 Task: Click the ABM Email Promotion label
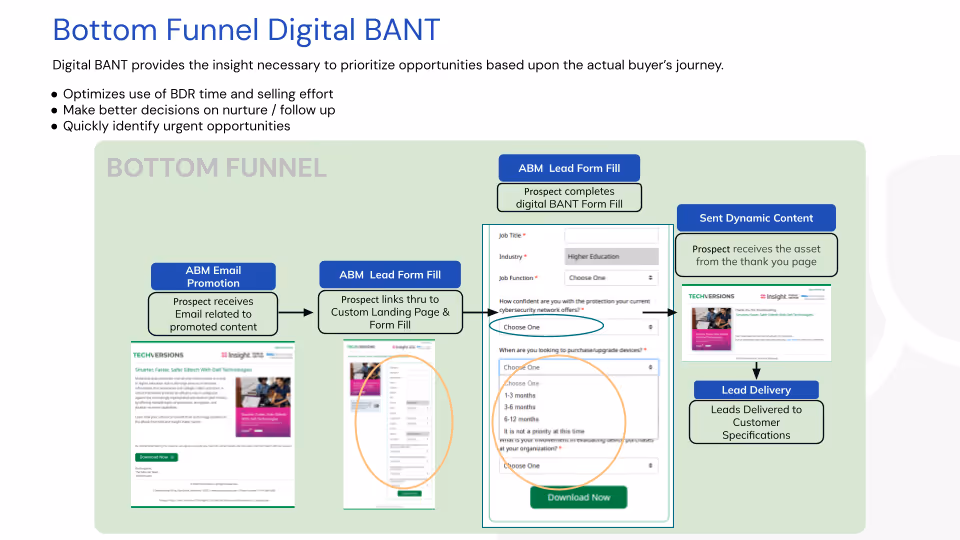213,277
